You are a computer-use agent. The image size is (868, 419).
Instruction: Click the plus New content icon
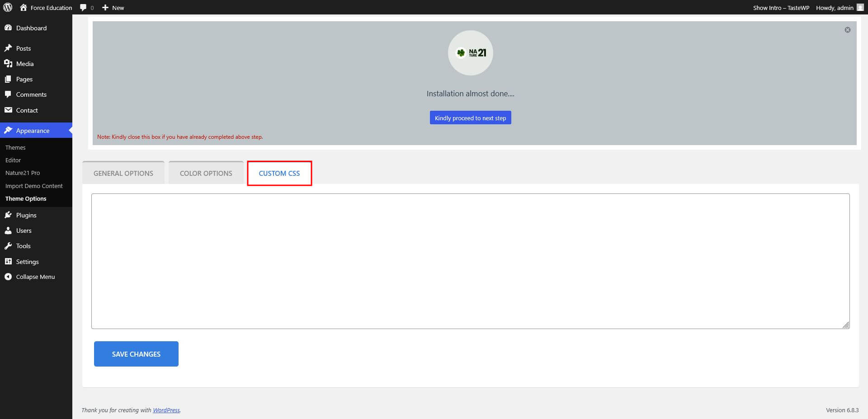(105, 8)
